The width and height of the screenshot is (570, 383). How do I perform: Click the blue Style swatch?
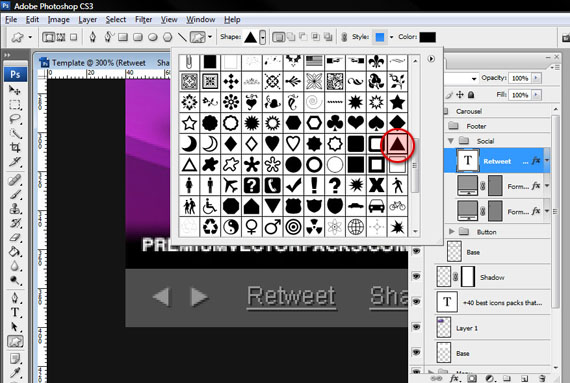(380, 37)
